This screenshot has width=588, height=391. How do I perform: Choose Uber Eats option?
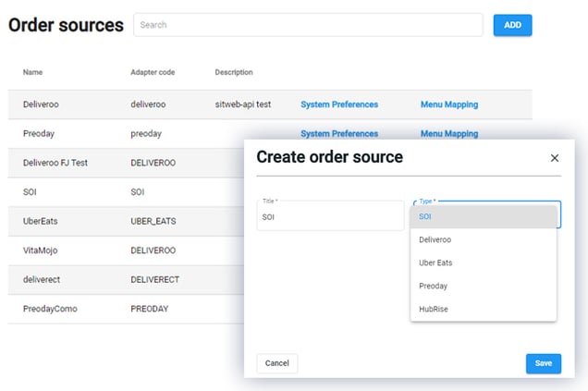(484, 263)
